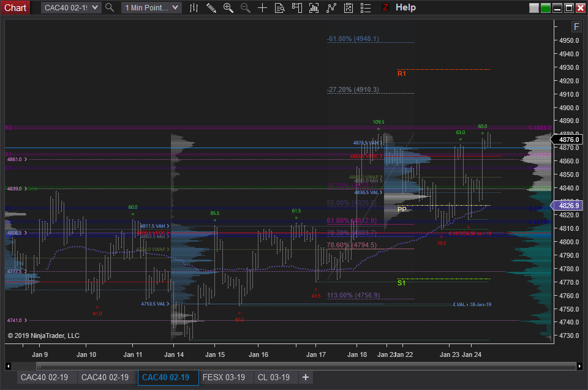Click the 4839.0 level label

point(17,189)
